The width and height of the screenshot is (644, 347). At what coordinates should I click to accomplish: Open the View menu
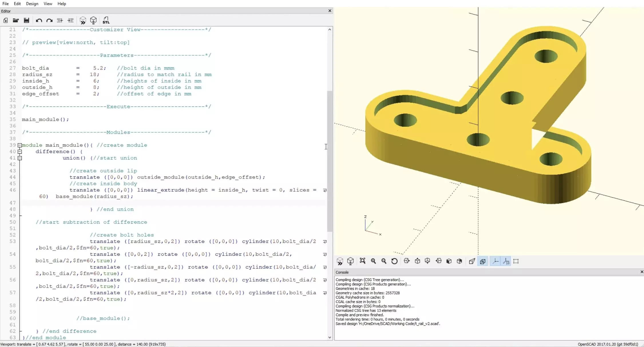point(48,4)
